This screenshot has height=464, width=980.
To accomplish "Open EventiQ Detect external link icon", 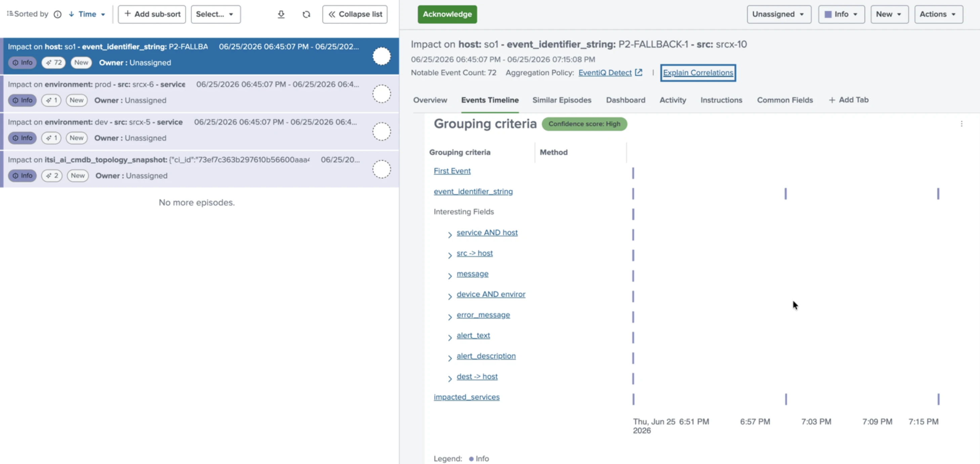I will tap(638, 72).
